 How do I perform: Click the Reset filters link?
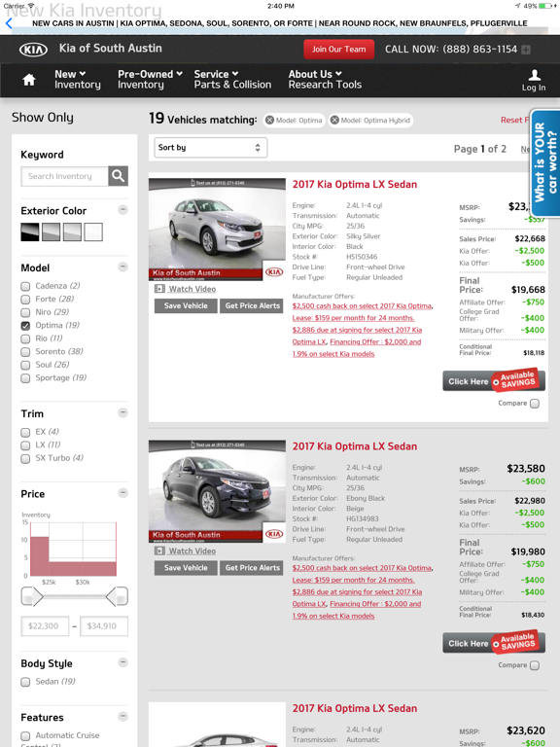(514, 120)
